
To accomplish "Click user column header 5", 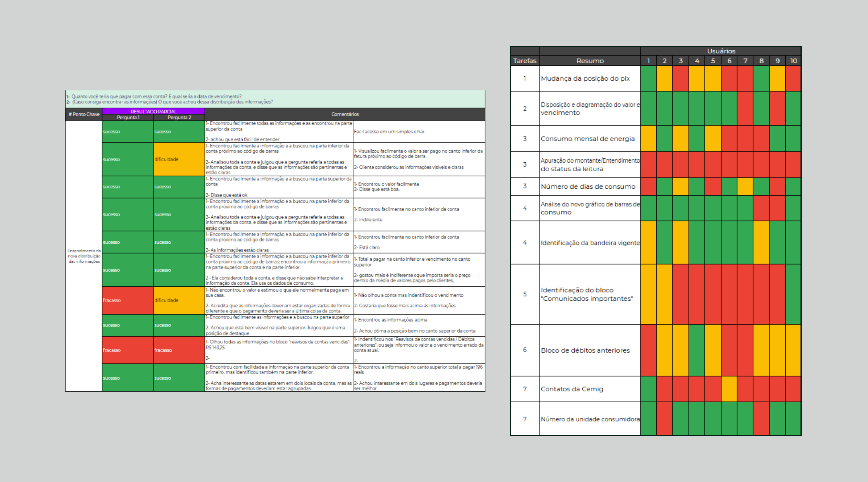I will point(713,61).
